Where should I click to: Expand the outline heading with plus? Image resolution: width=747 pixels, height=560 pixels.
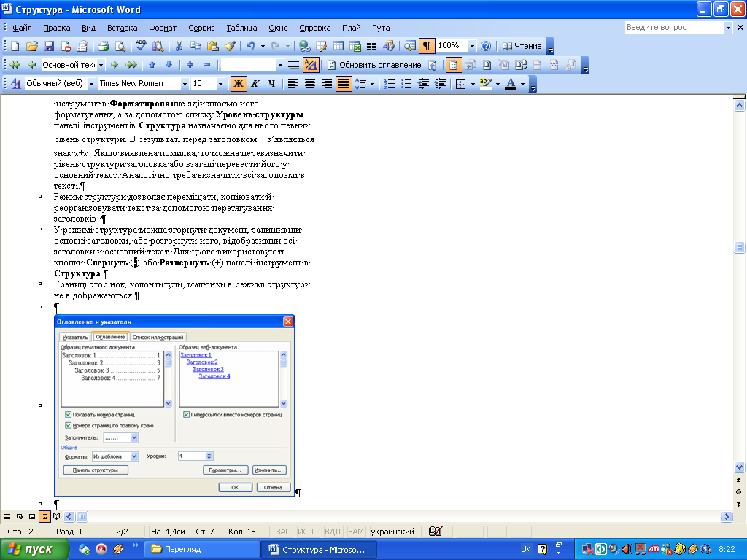(x=190, y=65)
